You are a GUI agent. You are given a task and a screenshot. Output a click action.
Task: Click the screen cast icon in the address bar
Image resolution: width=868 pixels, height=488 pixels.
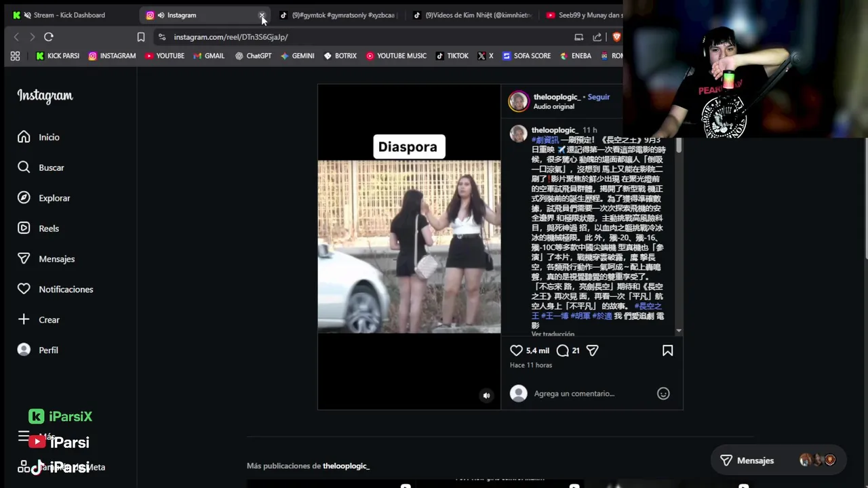coord(578,37)
